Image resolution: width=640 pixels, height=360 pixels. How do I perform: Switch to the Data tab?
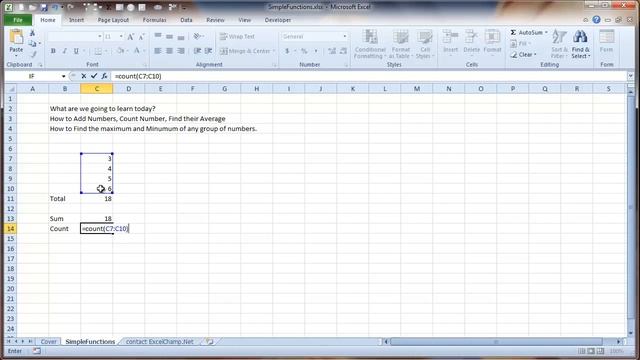[186, 20]
